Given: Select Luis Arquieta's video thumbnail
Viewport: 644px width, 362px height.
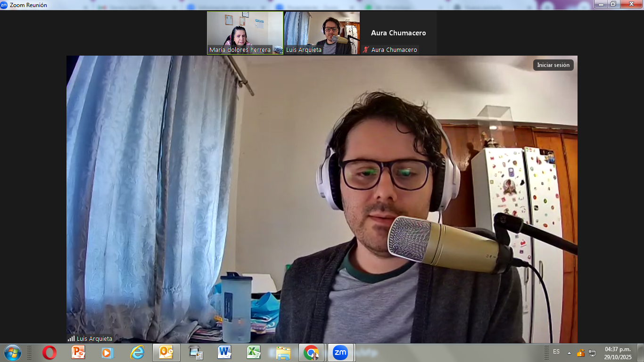Looking at the screenshot, I should (x=322, y=33).
